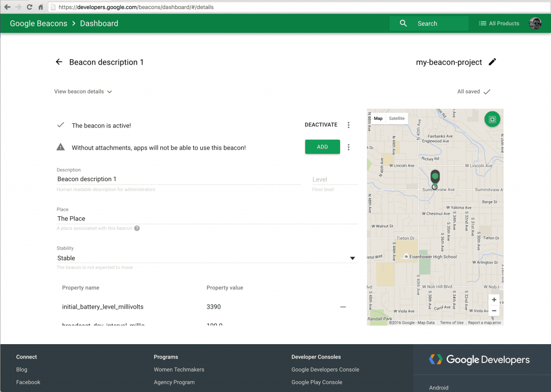
Task: Click the browser forward arrow
Action: (18, 7)
